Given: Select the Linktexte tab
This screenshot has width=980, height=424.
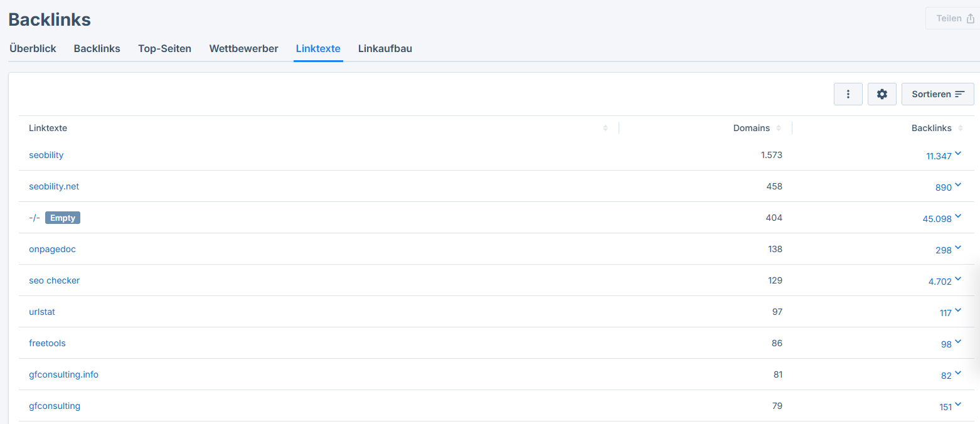Looking at the screenshot, I should 318,48.
